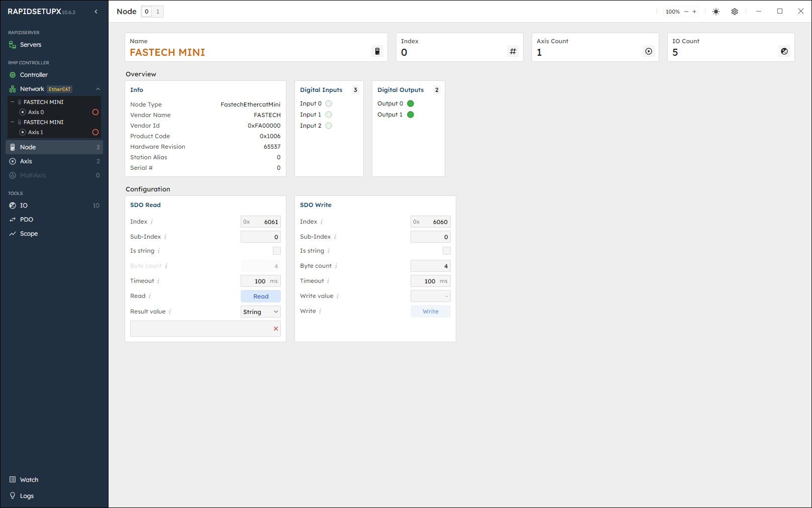Open the PDO tool
The image size is (812, 508).
54,220
